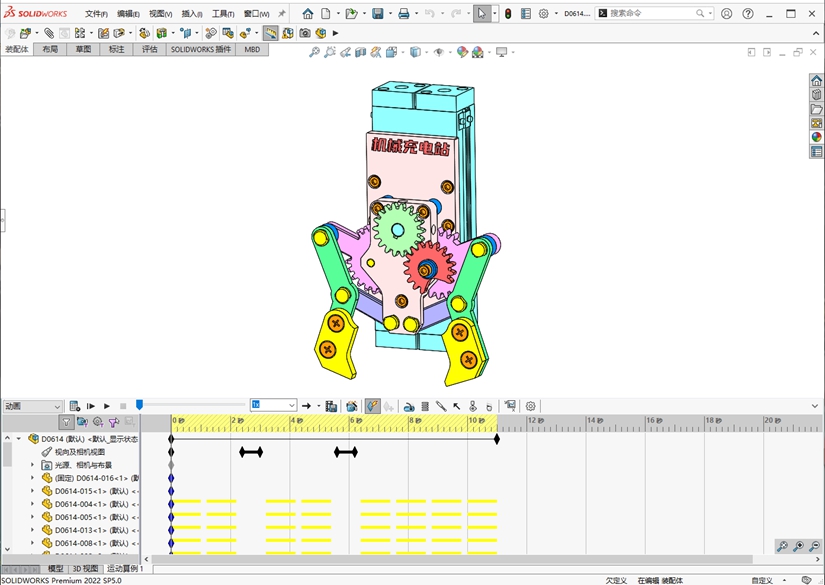Open the 动画 study type dropdown

tap(57, 406)
